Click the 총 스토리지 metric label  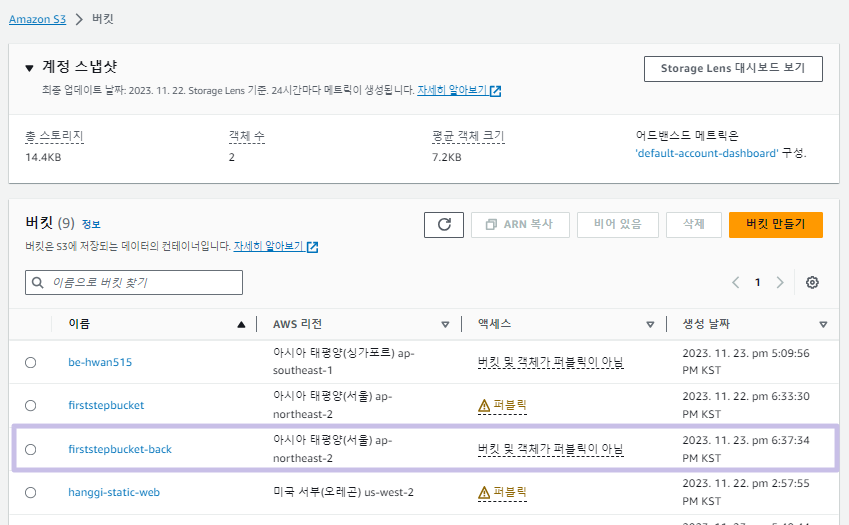(54, 136)
